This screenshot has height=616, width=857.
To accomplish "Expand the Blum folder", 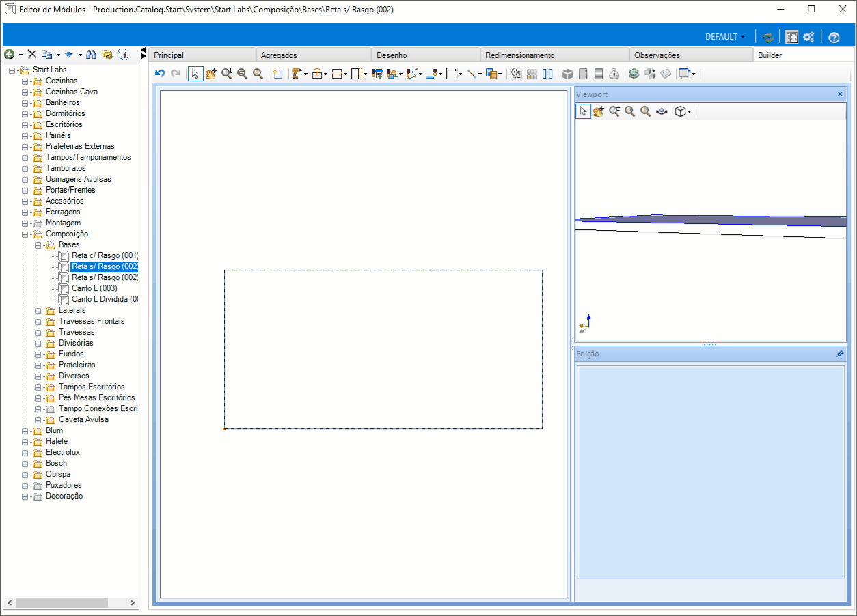I will tap(25, 430).
